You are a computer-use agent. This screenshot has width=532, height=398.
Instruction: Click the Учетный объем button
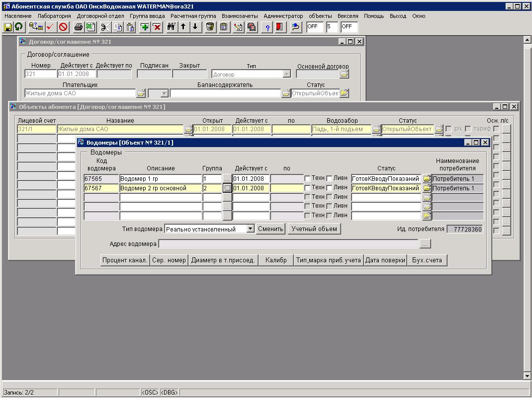coord(314,229)
